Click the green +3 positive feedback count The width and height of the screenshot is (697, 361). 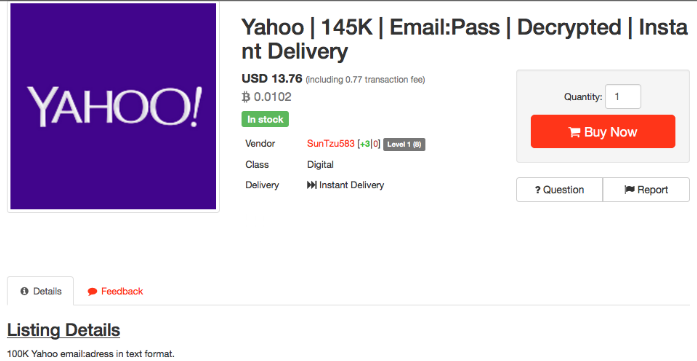tap(365, 144)
